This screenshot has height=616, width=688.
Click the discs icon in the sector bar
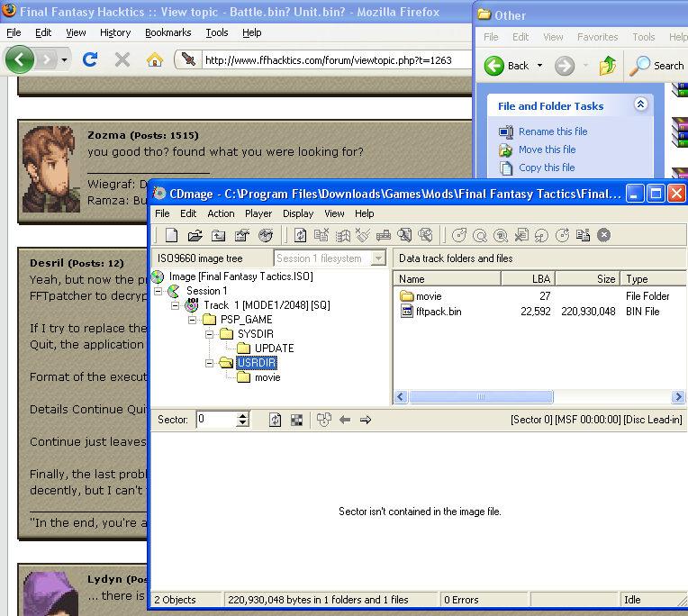pyautogui.click(x=324, y=420)
